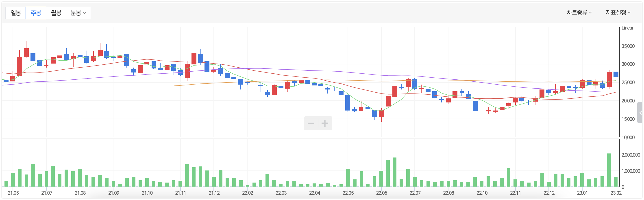Click the 21.11 date axis label

click(x=181, y=193)
